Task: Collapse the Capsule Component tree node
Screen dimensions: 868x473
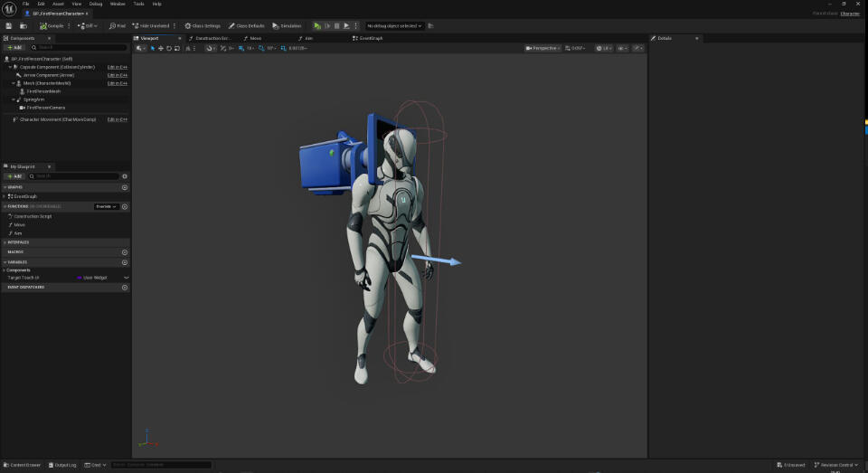Action: click(10, 67)
